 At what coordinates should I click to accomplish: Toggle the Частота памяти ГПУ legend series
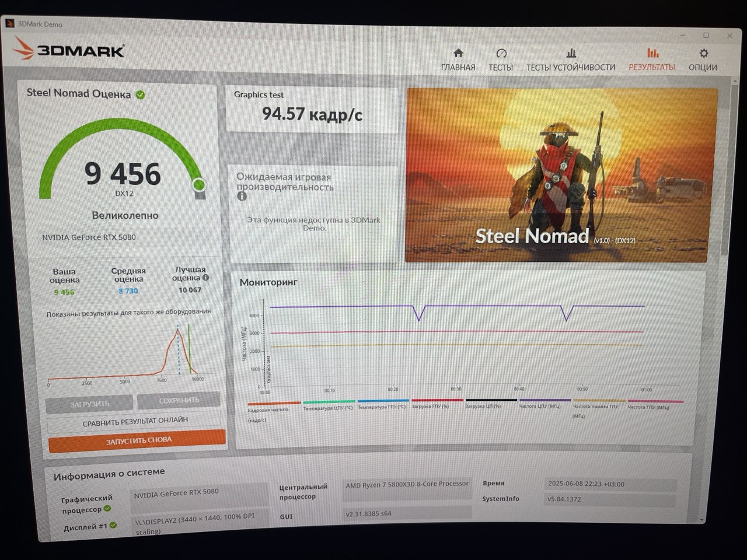599,408
